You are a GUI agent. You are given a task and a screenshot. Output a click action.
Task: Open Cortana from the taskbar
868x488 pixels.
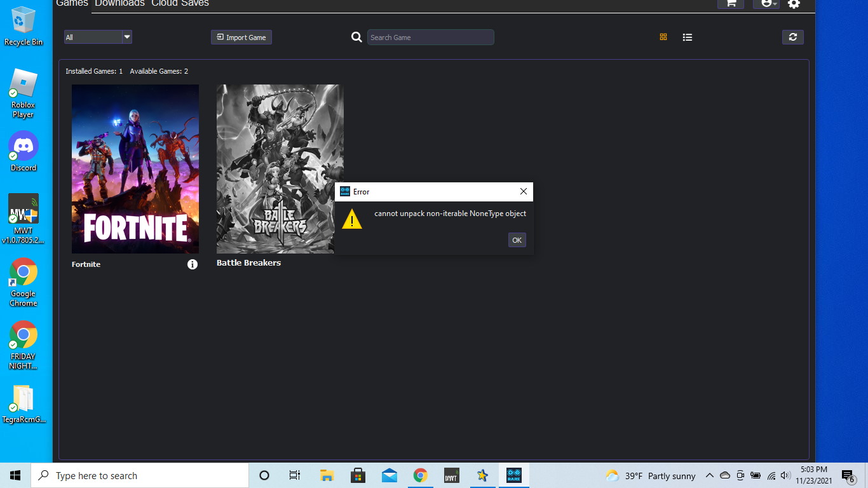[264, 475]
